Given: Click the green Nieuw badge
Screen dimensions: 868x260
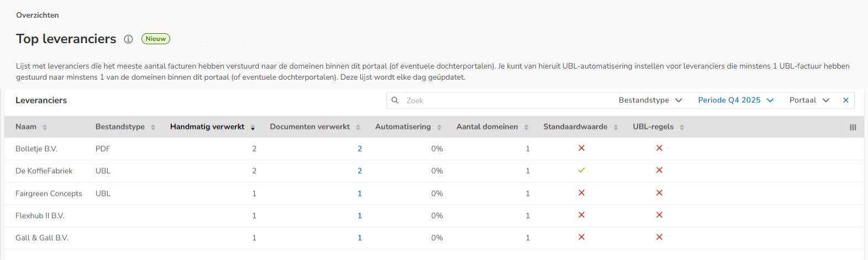Looking at the screenshot, I should [156, 39].
